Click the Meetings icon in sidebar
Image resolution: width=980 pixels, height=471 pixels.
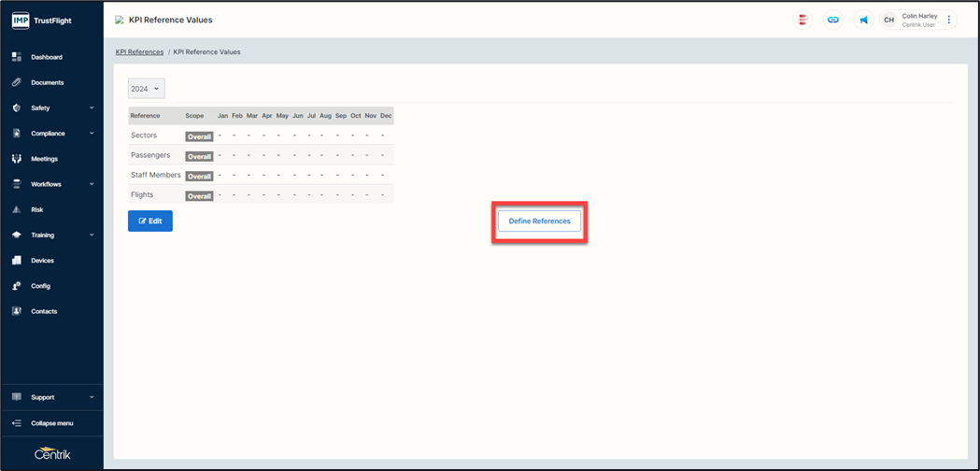pyautogui.click(x=18, y=159)
